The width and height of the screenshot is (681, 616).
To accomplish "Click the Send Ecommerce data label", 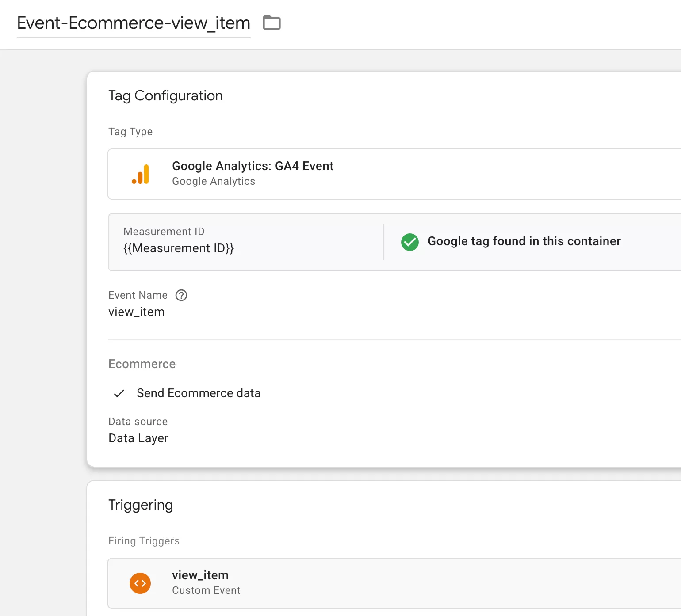I will click(x=199, y=393).
